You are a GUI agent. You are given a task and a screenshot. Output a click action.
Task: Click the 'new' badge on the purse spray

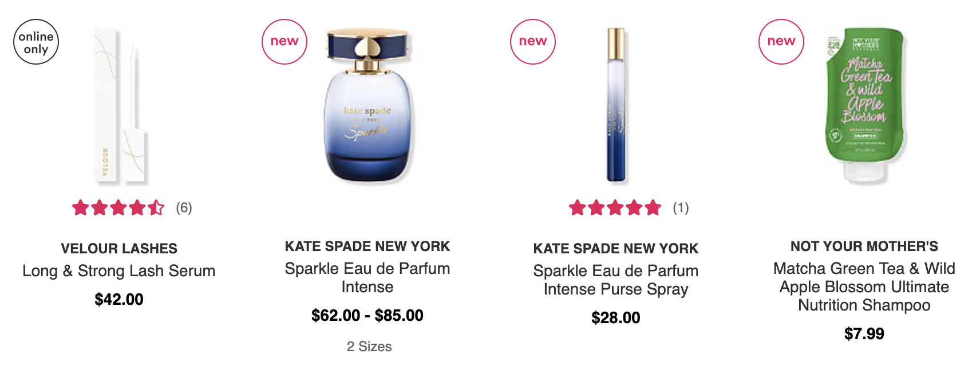click(533, 42)
